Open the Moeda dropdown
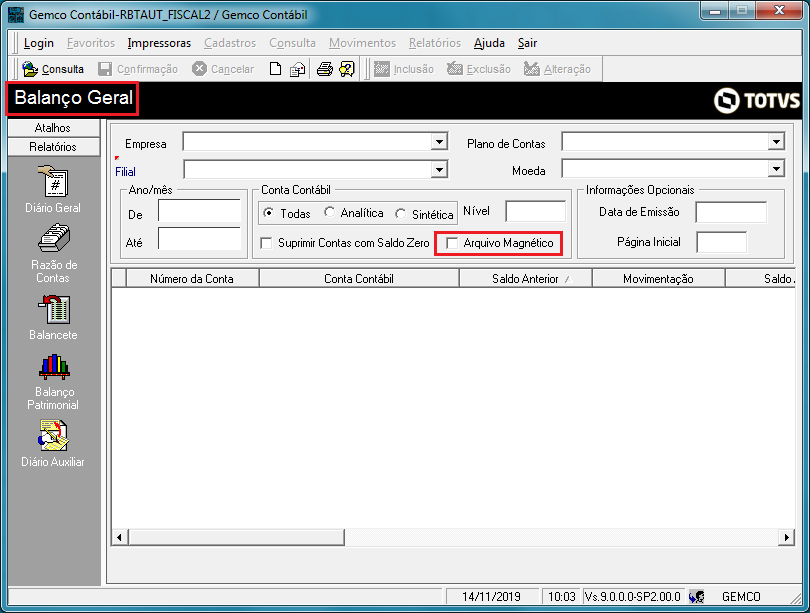 (x=776, y=168)
